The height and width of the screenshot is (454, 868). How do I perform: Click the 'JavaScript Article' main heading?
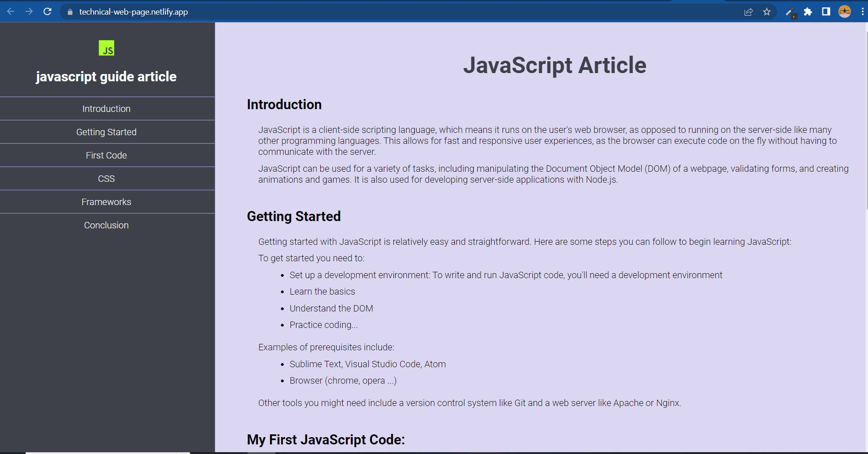point(555,65)
